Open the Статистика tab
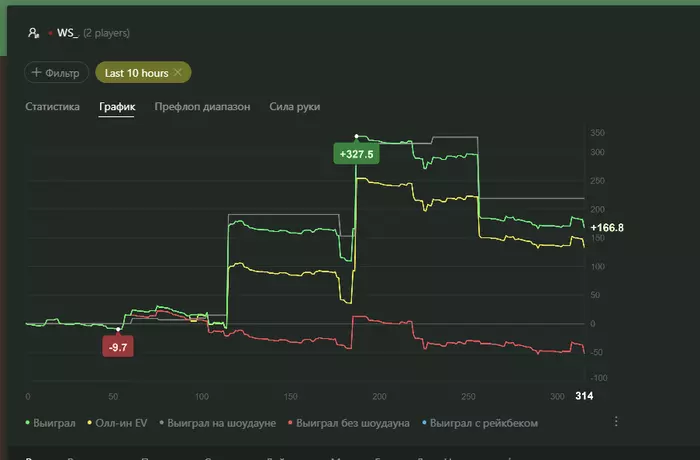Viewport: 700px width, 460px height. (x=52, y=107)
